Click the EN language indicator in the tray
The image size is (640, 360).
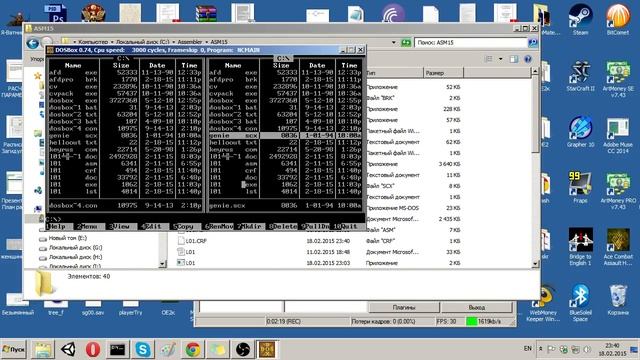coord(528,349)
